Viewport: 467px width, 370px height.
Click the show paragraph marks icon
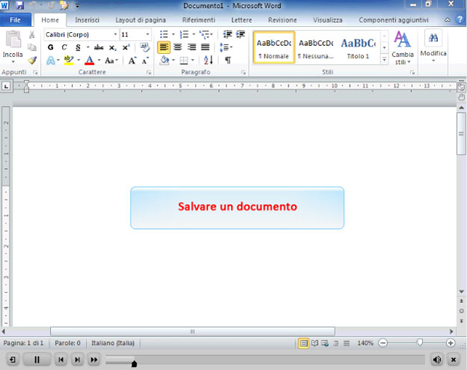(x=228, y=60)
